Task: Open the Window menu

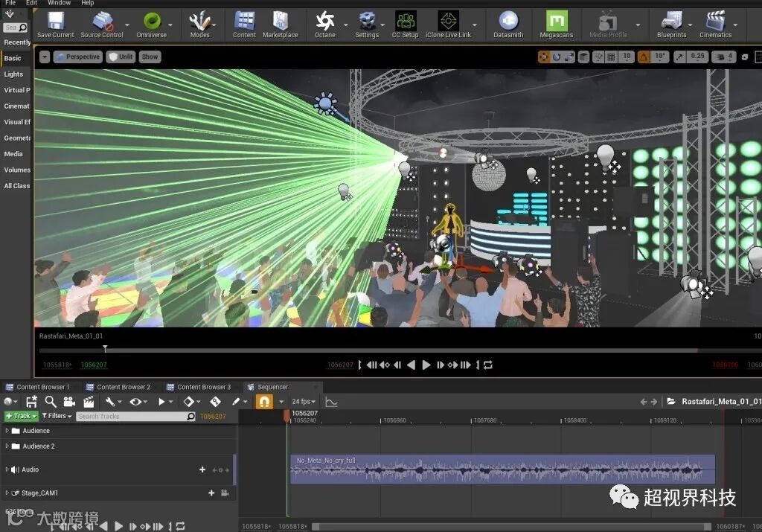Action: (59, 3)
